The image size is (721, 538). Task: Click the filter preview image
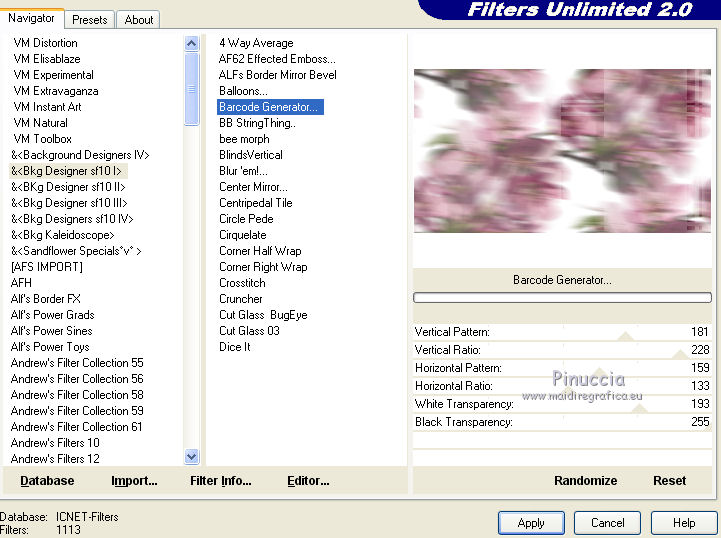562,151
